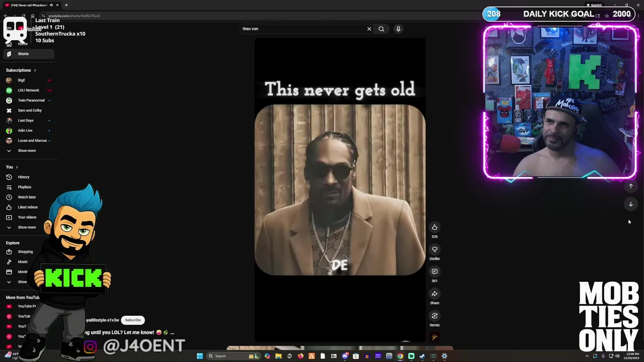Like the Short with the thumbs up

[x=435, y=227]
